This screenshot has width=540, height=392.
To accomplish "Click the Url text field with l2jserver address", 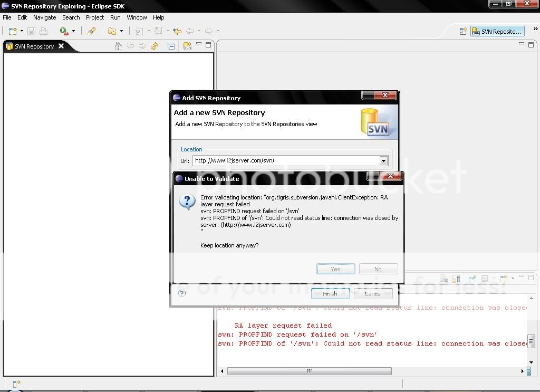I will [285, 161].
